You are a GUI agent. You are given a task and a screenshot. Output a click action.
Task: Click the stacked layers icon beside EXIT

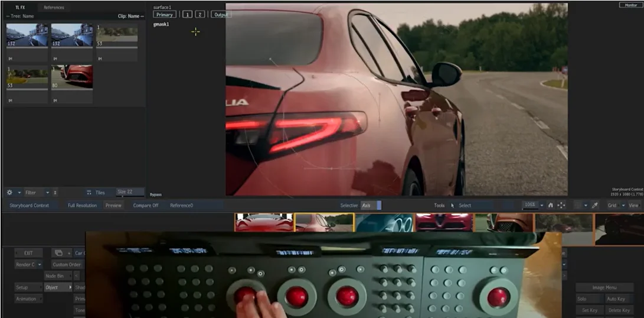click(58, 253)
